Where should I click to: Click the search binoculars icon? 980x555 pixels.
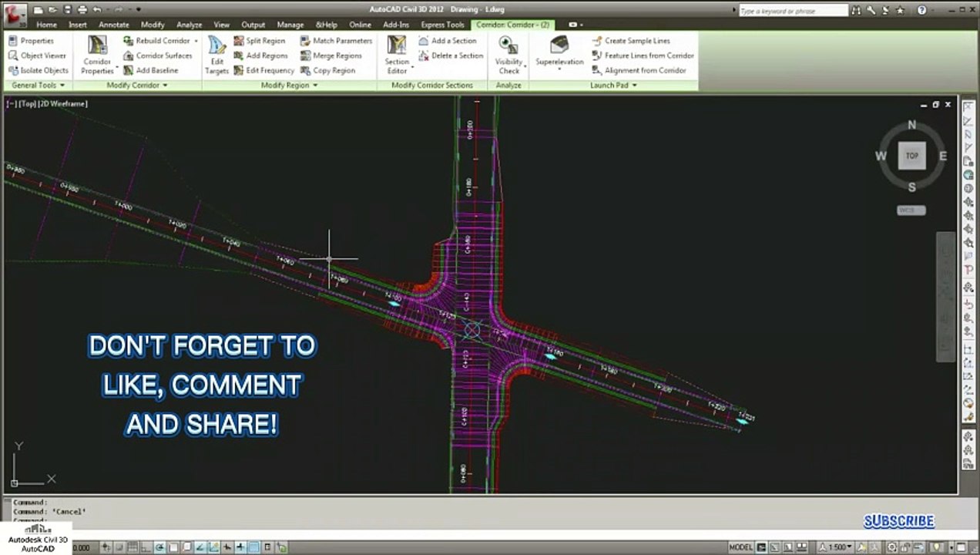tap(856, 11)
